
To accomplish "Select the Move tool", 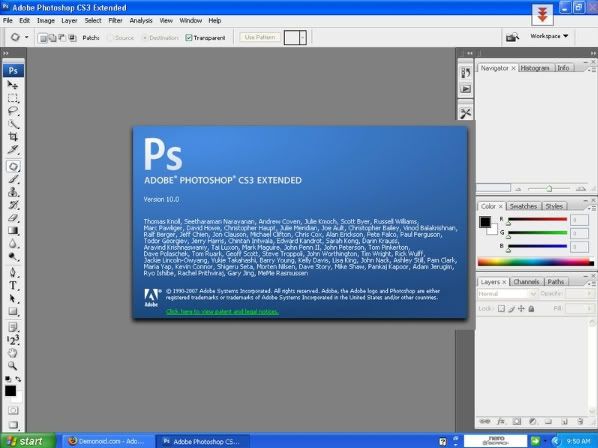I will [13, 85].
